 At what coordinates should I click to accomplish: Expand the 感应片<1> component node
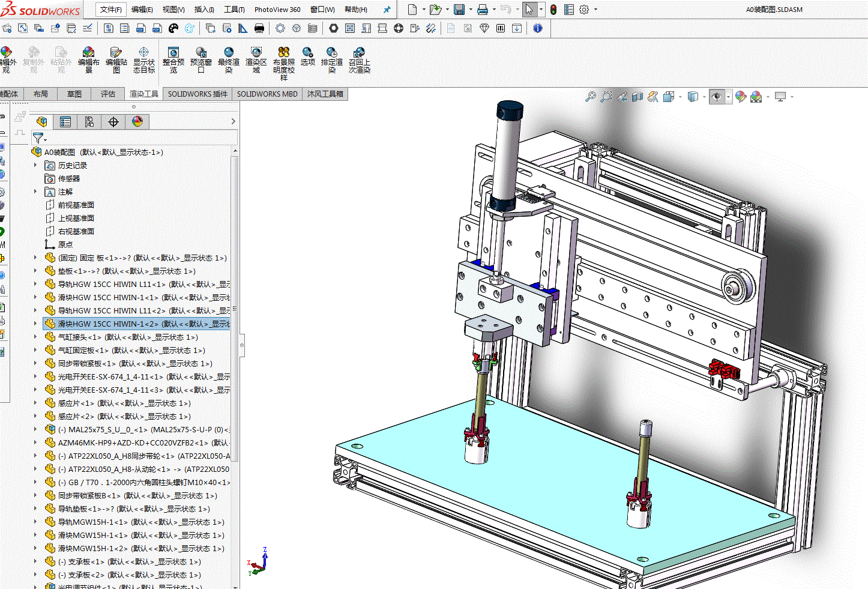(x=35, y=403)
